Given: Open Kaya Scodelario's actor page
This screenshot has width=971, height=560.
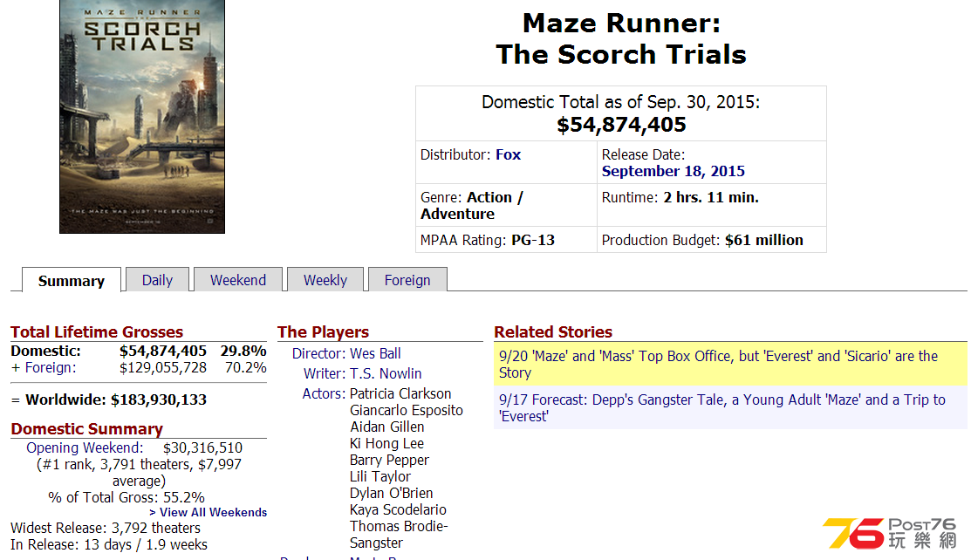Looking at the screenshot, I should [398, 509].
